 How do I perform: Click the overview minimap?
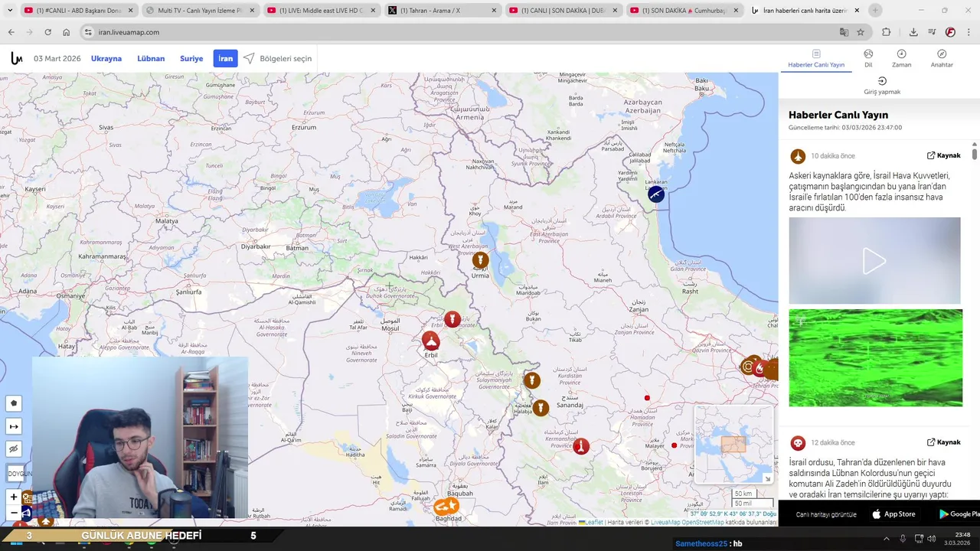733,444
